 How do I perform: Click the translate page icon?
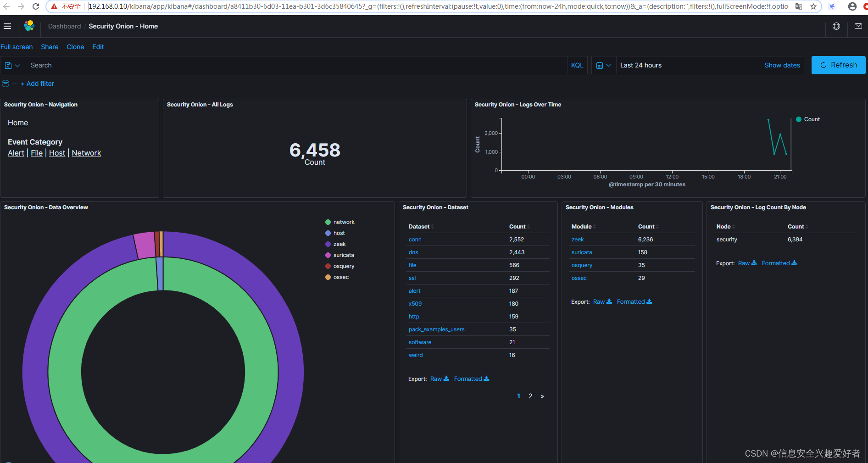pyautogui.click(x=799, y=6)
